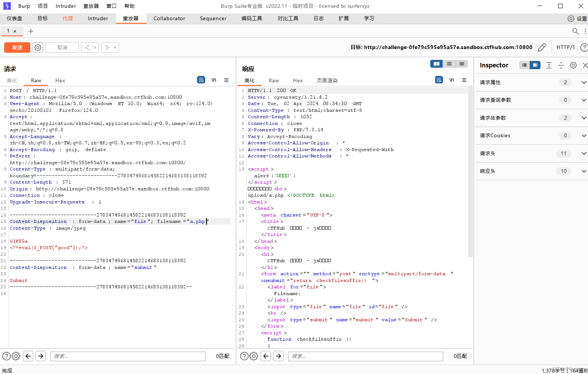
Task: Toggle non-printable characters \n in request editor
Action: tap(214, 80)
